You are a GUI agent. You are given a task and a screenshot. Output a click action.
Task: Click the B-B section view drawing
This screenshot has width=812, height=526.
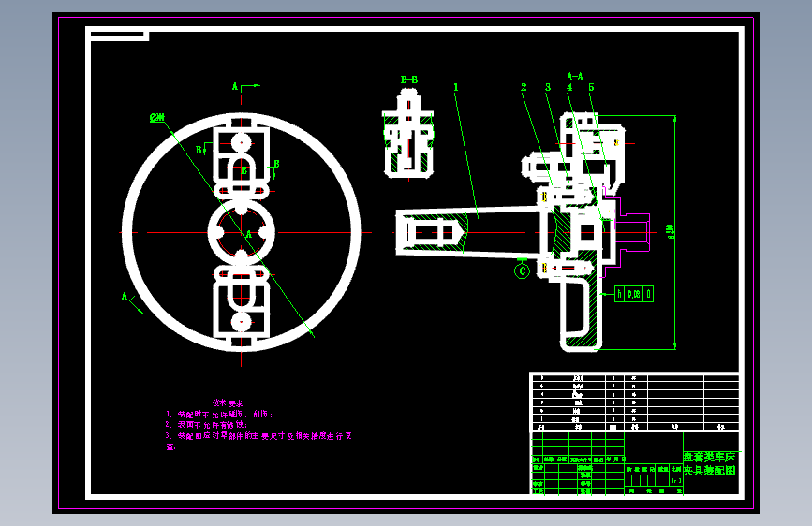[x=408, y=134]
